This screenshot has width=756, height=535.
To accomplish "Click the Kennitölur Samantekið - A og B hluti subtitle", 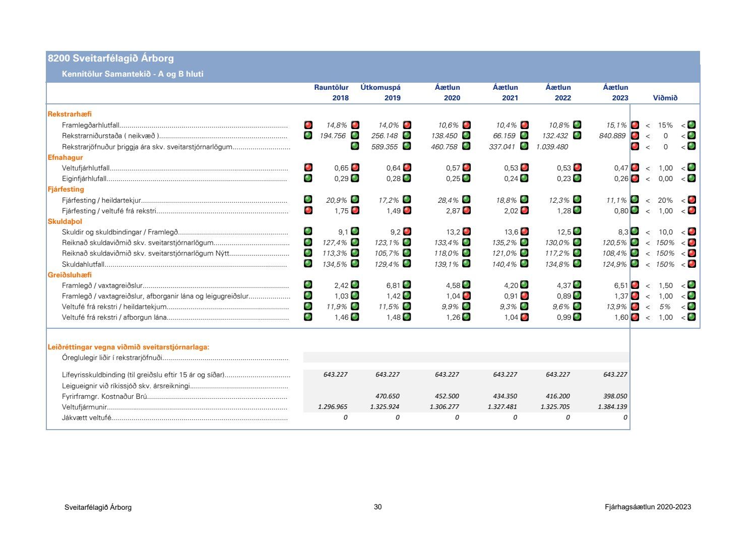I will [x=133, y=74].
